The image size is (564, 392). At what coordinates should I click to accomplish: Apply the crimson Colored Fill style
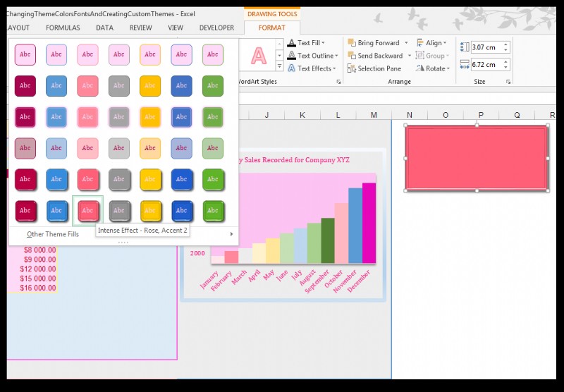[x=25, y=85]
